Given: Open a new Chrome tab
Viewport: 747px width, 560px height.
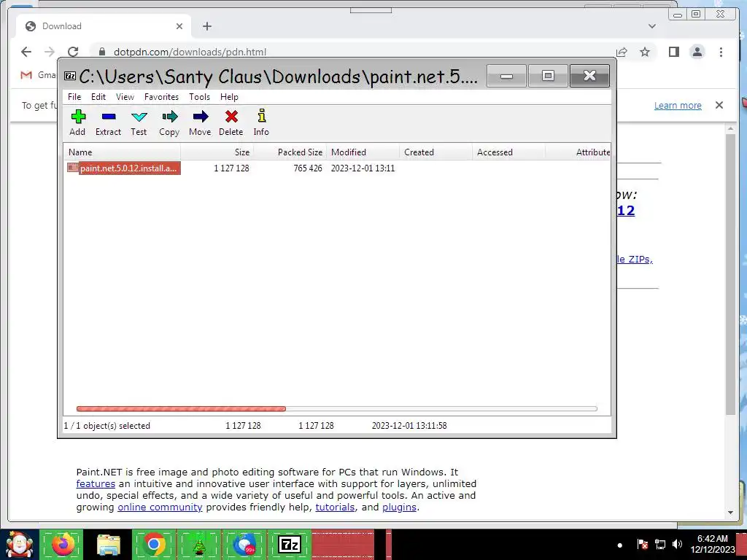Looking at the screenshot, I should (x=206, y=26).
